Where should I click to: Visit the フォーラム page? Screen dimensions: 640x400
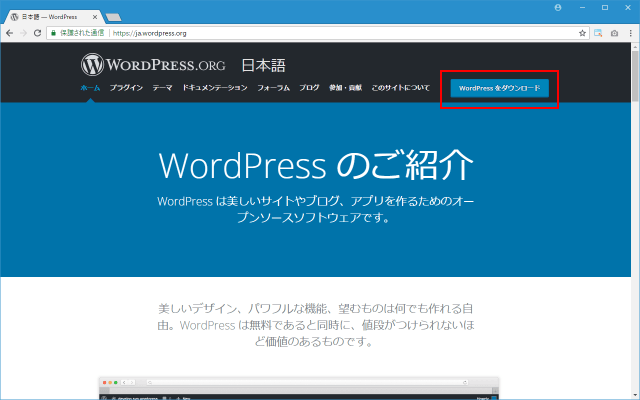click(273, 88)
